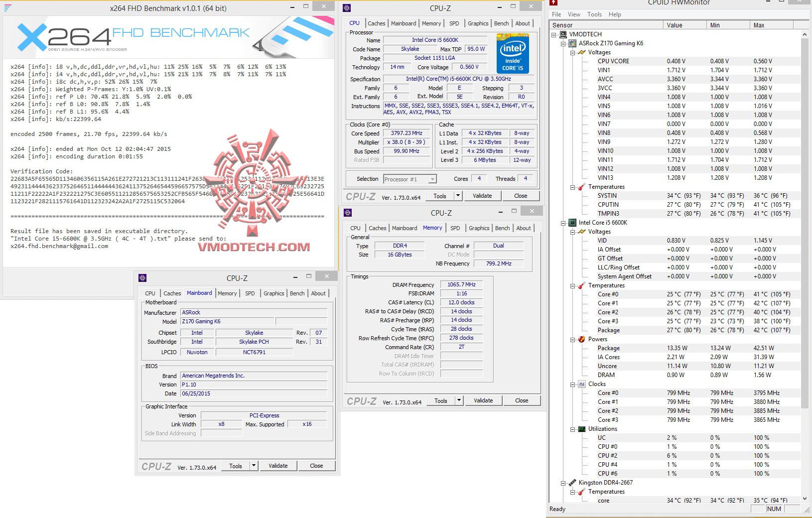
Task: Open the File menu in HWMonitor
Action: (556, 14)
